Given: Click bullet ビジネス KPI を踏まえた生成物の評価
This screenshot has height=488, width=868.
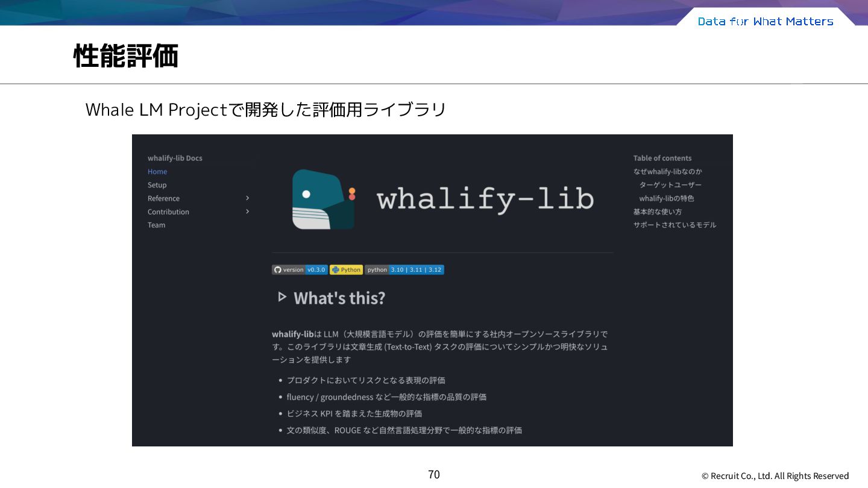Looking at the screenshot, I should tap(354, 413).
